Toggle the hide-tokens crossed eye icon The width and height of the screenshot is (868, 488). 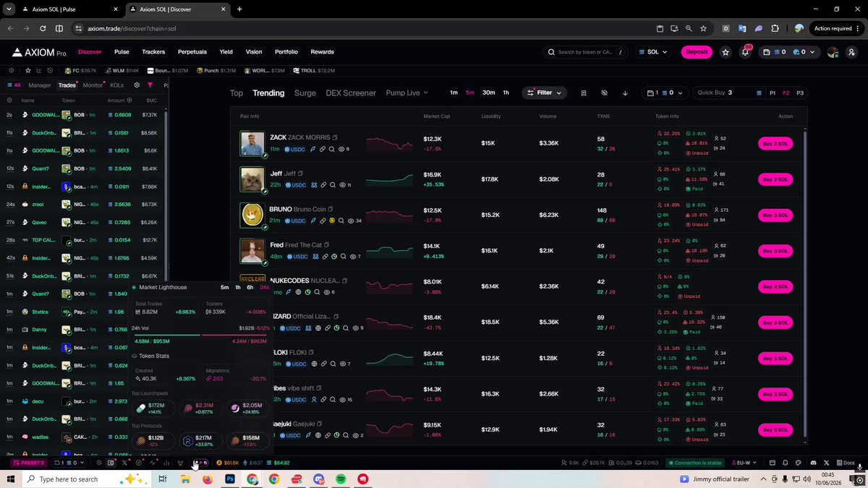[604, 93]
